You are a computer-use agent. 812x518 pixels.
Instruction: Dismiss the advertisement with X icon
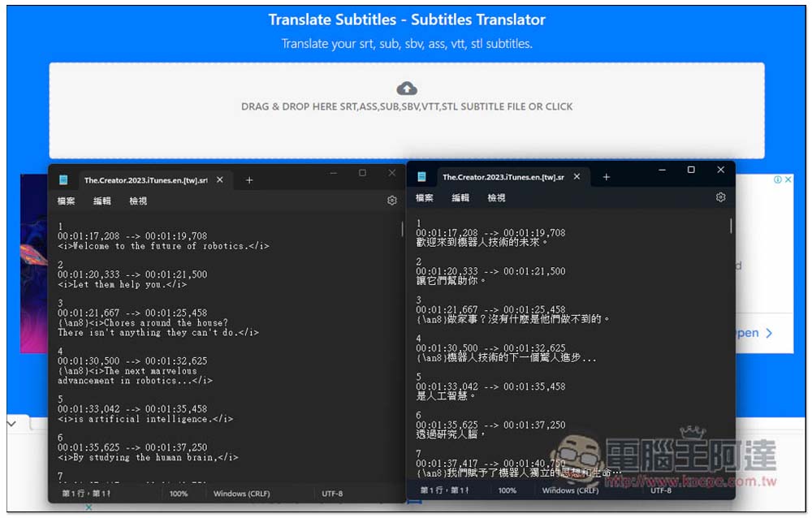point(788,179)
